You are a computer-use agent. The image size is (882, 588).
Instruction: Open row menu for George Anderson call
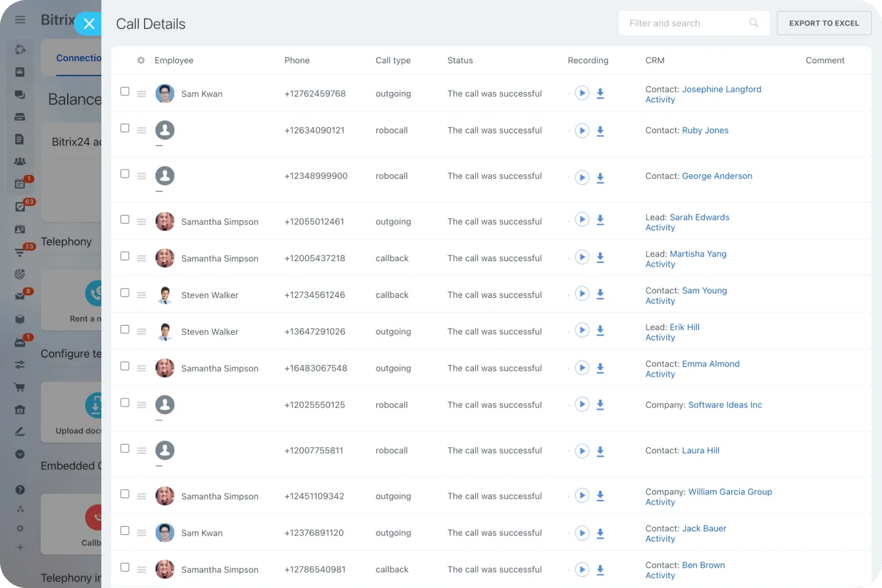pos(142,176)
